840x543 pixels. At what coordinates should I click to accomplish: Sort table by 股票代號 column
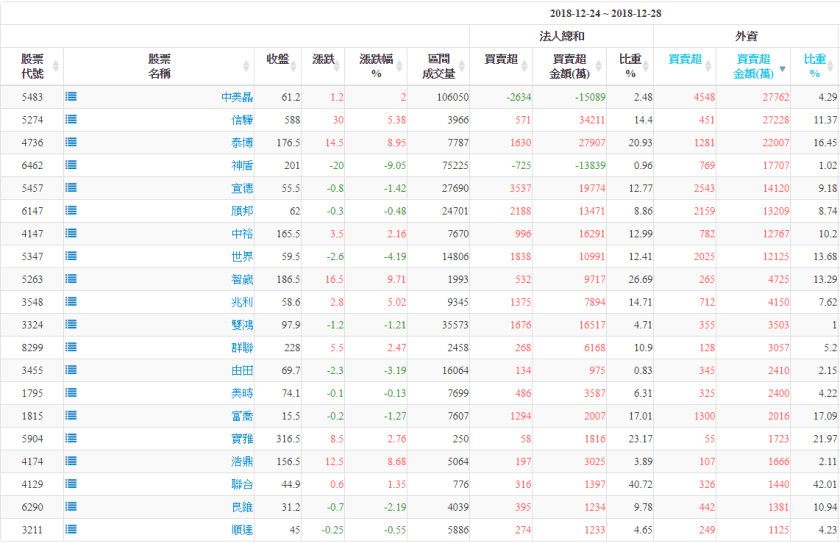[x=32, y=66]
